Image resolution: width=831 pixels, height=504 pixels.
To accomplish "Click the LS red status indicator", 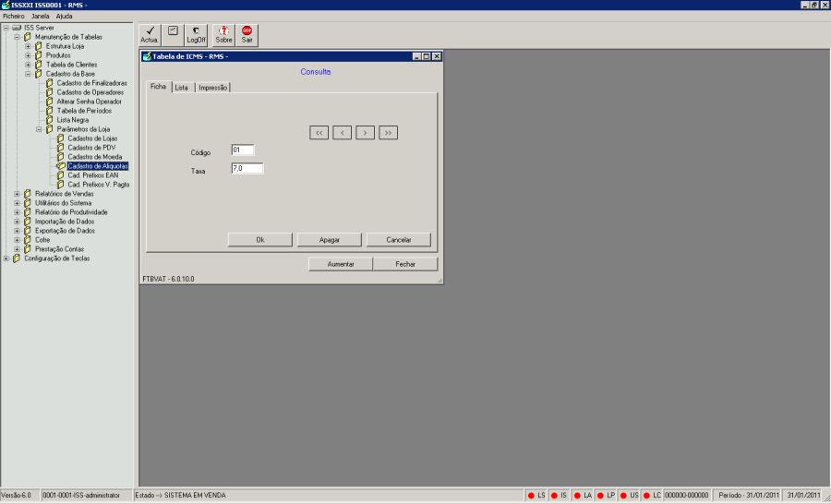I will point(531,496).
